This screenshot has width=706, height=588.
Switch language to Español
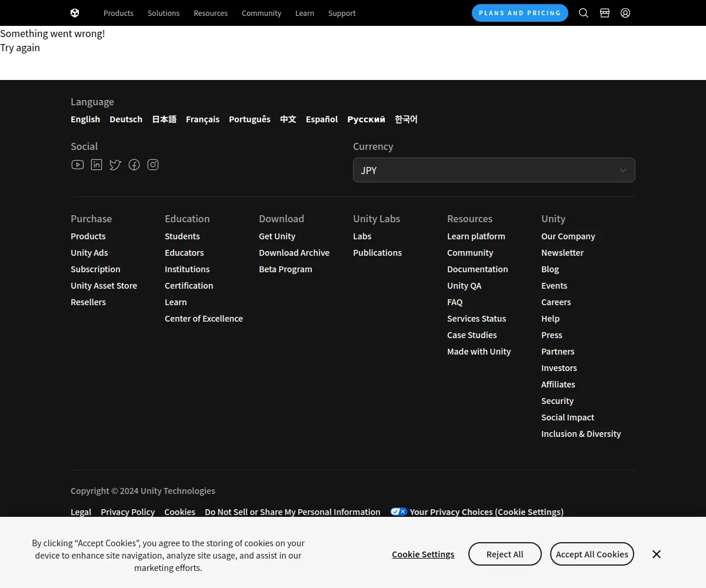(322, 119)
